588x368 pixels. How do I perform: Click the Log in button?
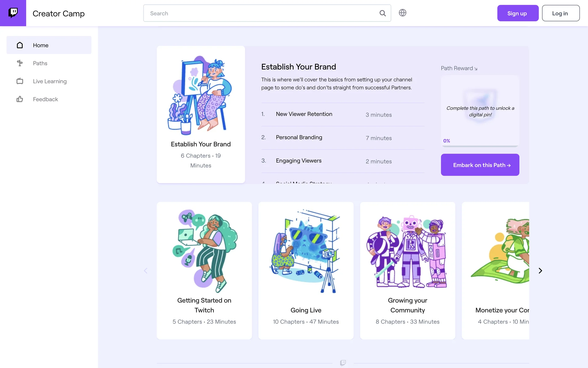tap(560, 13)
